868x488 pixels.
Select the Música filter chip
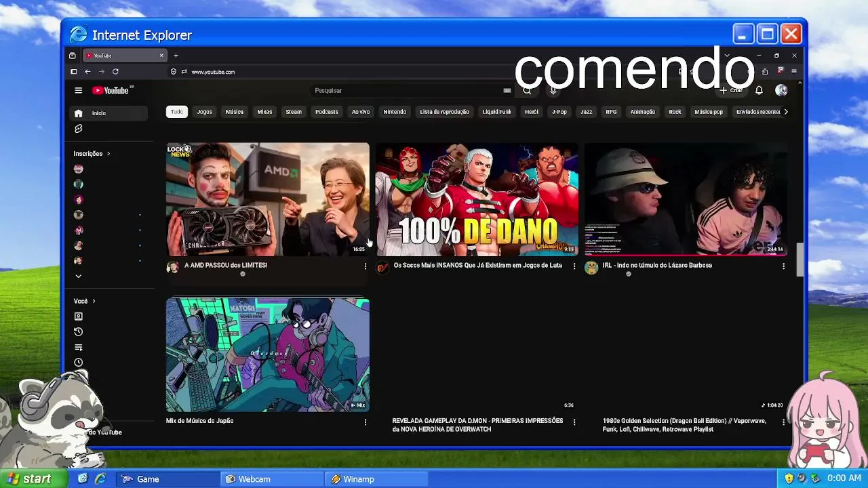pos(235,112)
